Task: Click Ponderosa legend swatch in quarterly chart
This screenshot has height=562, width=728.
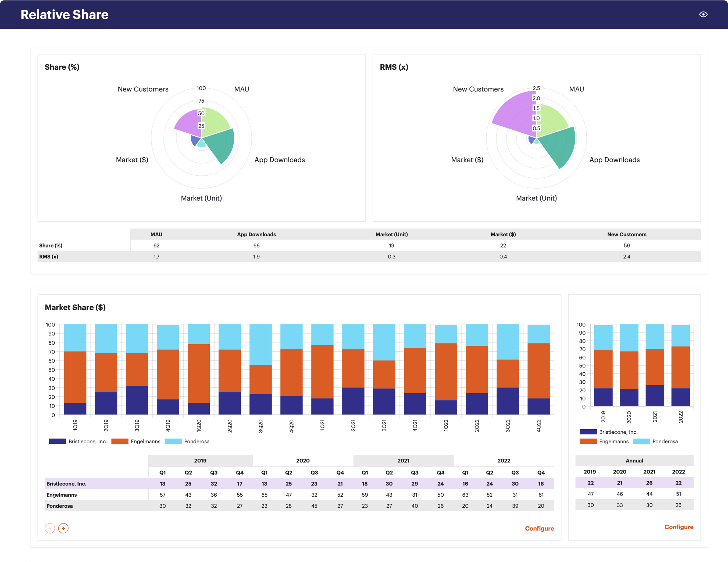Action: [173, 441]
